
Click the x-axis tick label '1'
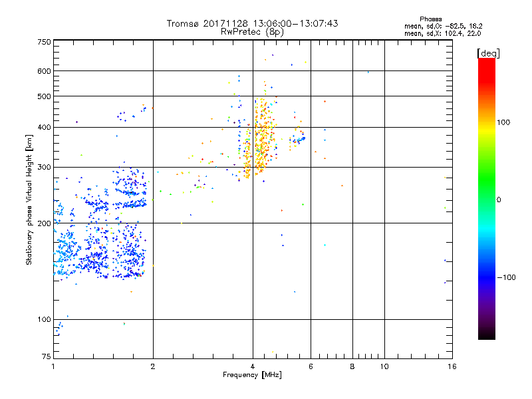pos(54,366)
